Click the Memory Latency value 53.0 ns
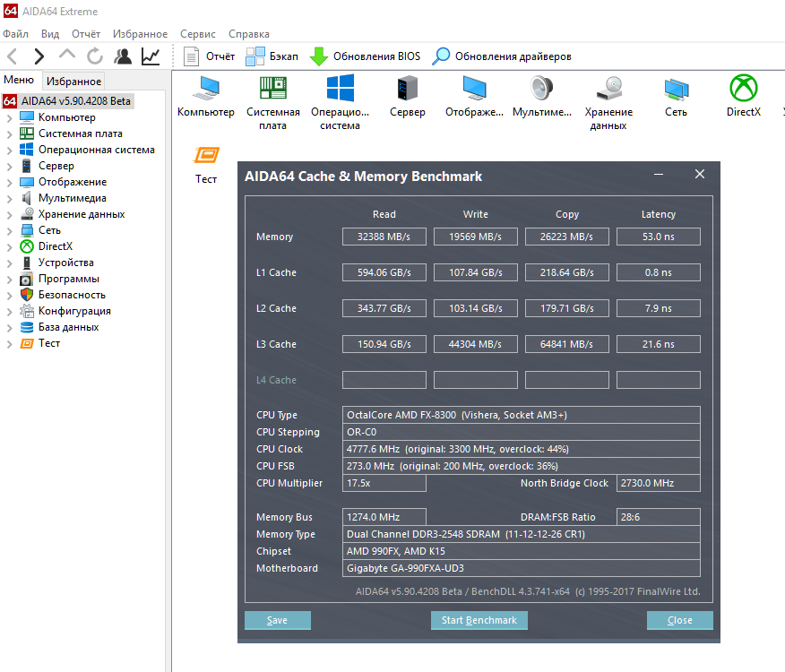This screenshot has width=785, height=672. click(659, 237)
